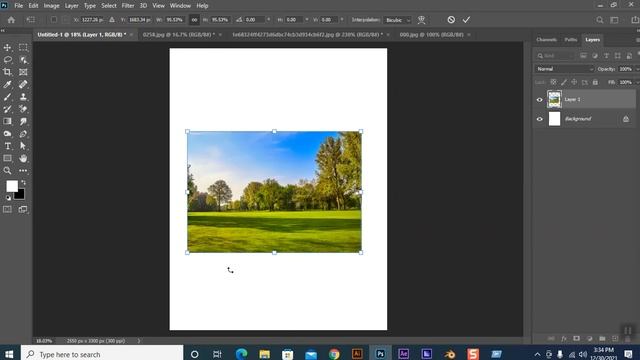Select the Zoom tool
Screen dimensions: 640x360
(x=7, y=170)
